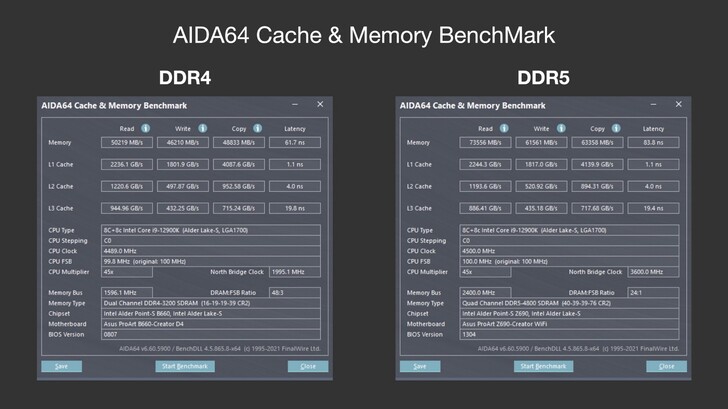Select L1 Cache Copy value 4139.9 GB/s
The image size is (728, 409).
pyautogui.click(x=597, y=164)
